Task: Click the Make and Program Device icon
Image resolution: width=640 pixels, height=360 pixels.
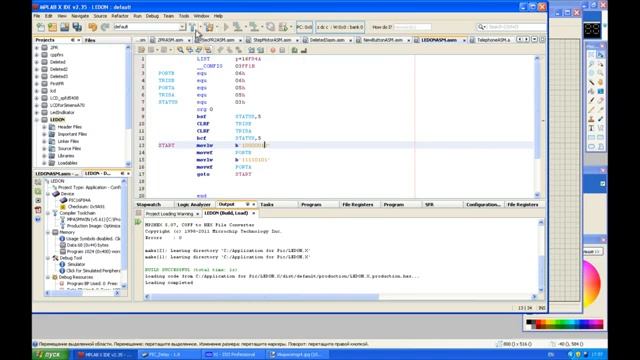Action: click(237, 27)
